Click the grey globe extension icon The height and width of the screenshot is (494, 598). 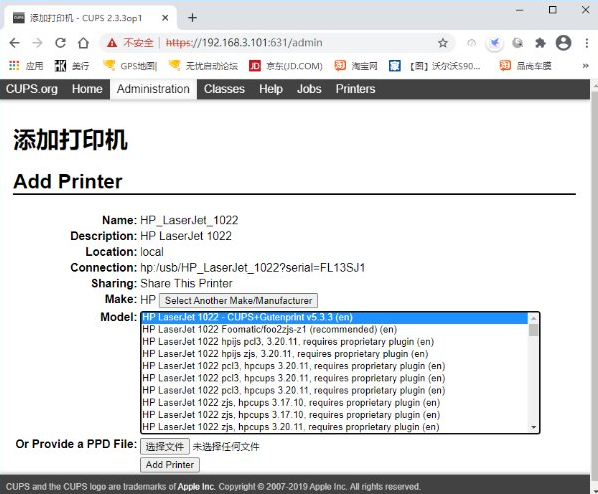click(x=517, y=43)
